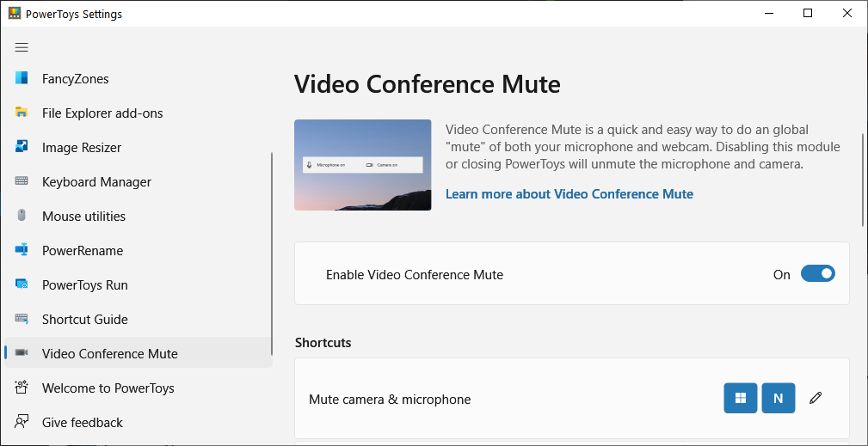Click the Mouse utilities mouse icon

(x=22, y=217)
